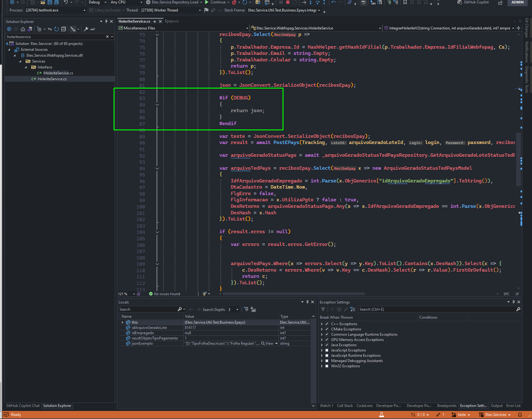Click the Step Into arrow icon
Image resolution: width=532 pixels, height=419 pixels.
(x=311, y=2)
